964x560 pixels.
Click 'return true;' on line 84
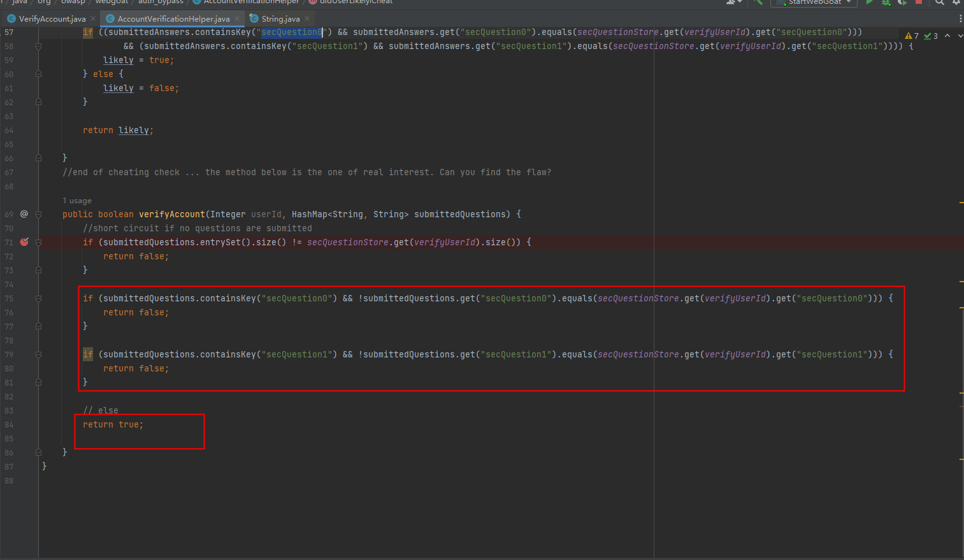(113, 424)
